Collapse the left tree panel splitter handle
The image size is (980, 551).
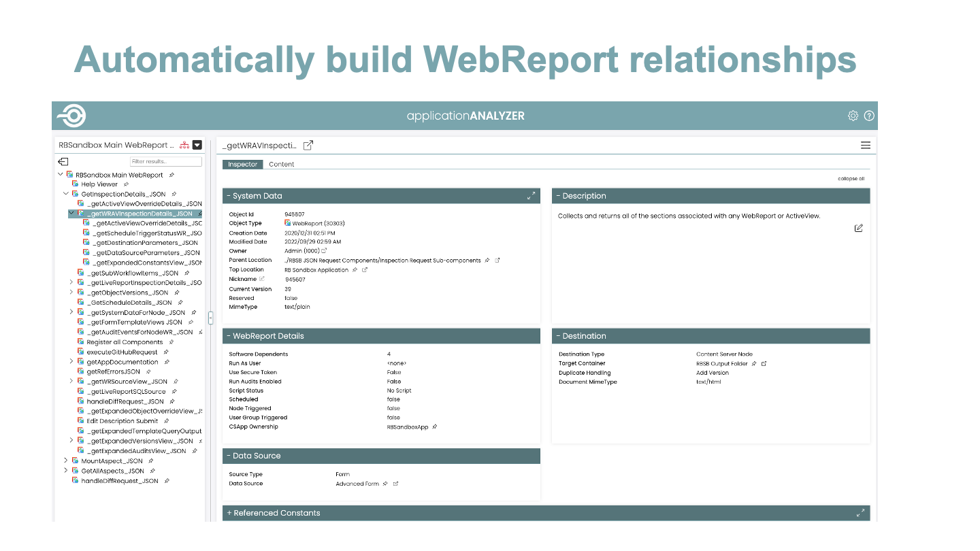[210, 318]
